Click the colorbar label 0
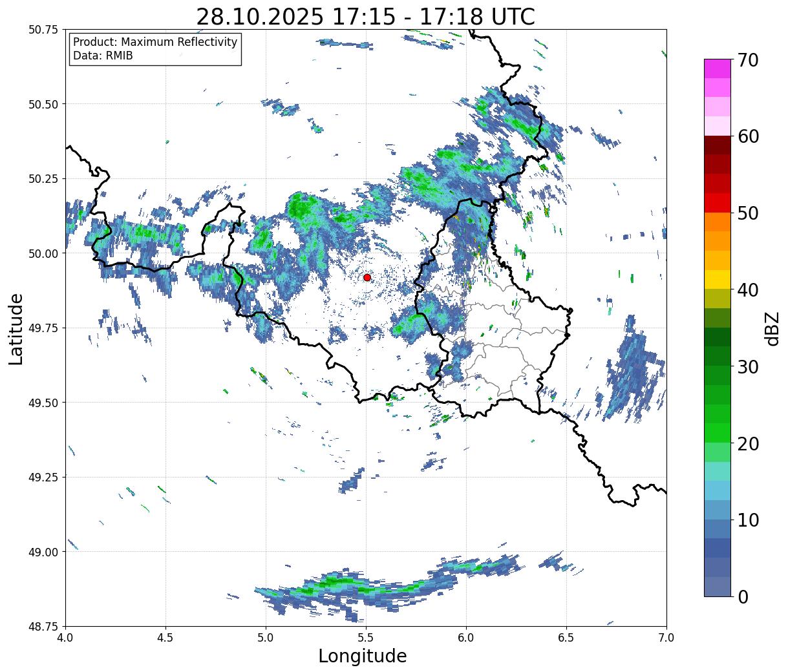788x672 pixels. [x=742, y=596]
